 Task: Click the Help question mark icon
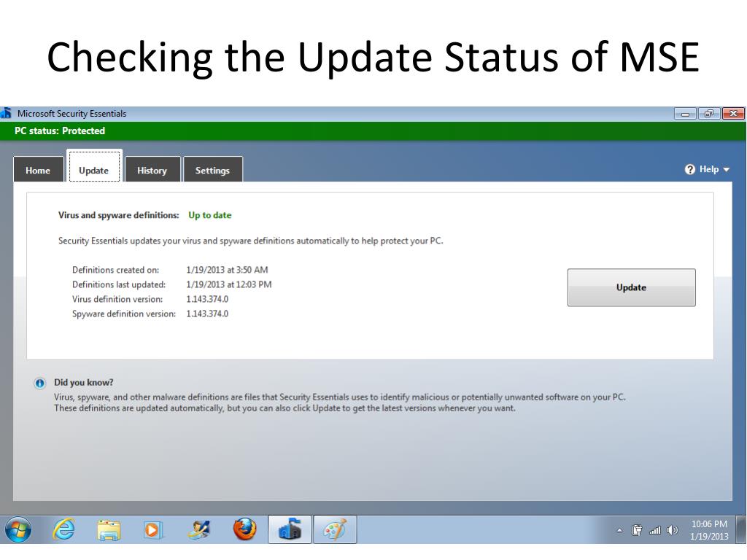coord(690,169)
